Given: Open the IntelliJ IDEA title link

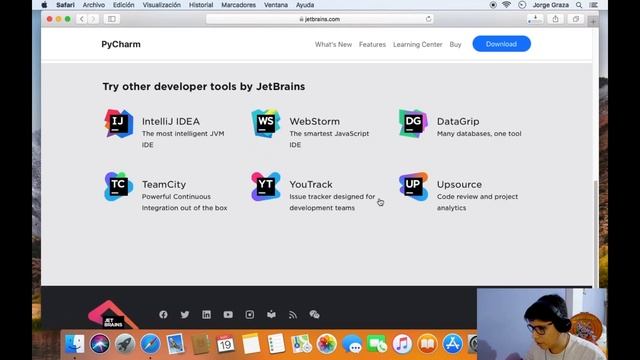Looking at the screenshot, I should [171, 121].
